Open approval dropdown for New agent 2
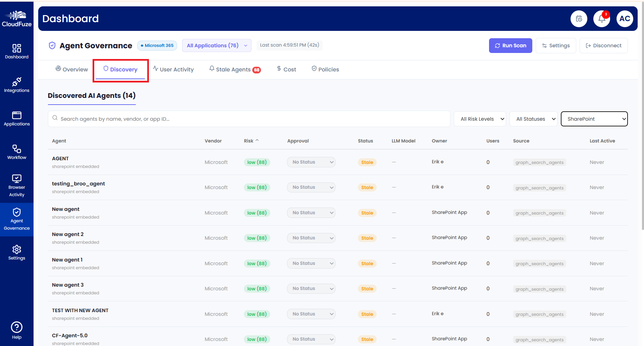644x346 pixels. 311,238
